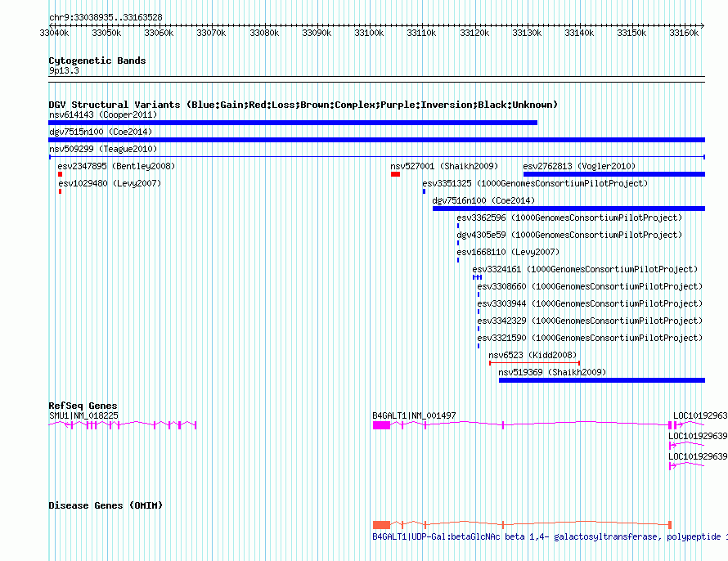728x561 pixels.
Task: Select the blue bar of nsv614143 gain variant
Action: point(293,123)
